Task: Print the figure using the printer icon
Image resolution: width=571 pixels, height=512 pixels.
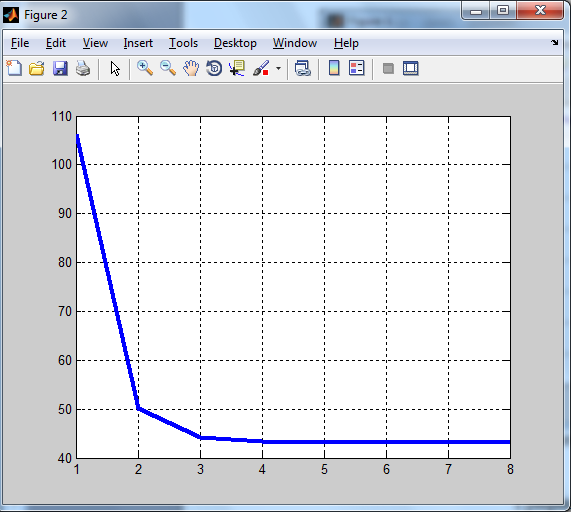Action: (83, 68)
